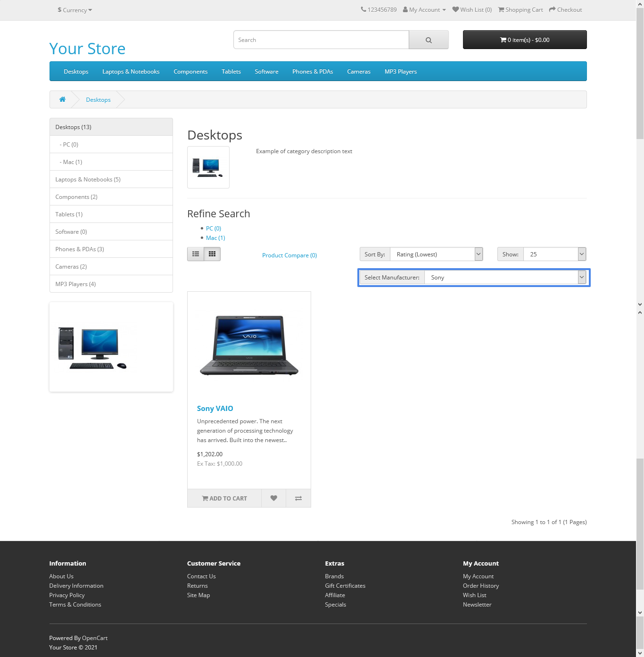Click the Your Store logo
Image resolution: width=644 pixels, height=657 pixels.
(87, 49)
